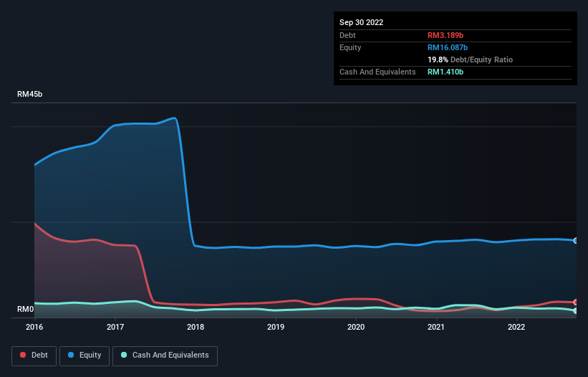Click the RM45b y-axis label
Viewport: 588px width, 377px height.
coord(29,94)
